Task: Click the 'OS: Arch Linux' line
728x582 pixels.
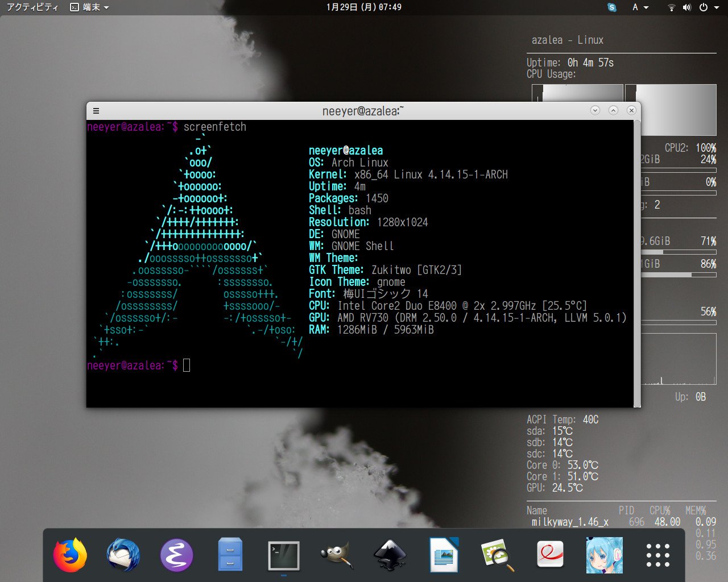Action: [349, 163]
